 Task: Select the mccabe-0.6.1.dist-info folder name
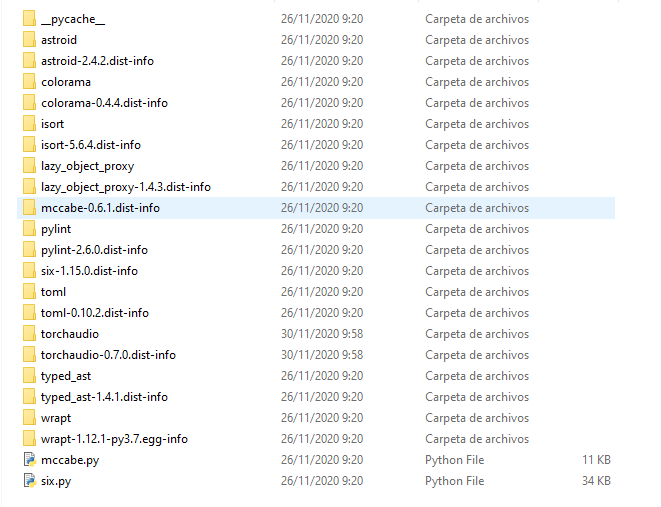(100, 208)
